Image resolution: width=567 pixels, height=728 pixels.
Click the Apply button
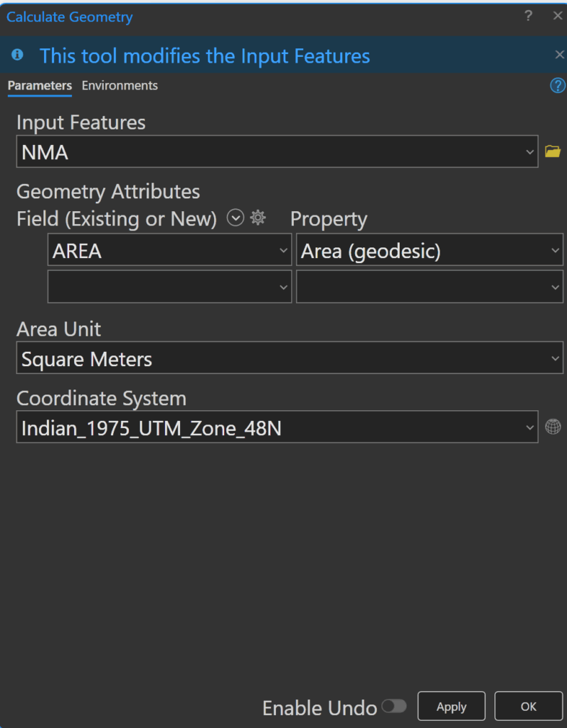(x=451, y=706)
